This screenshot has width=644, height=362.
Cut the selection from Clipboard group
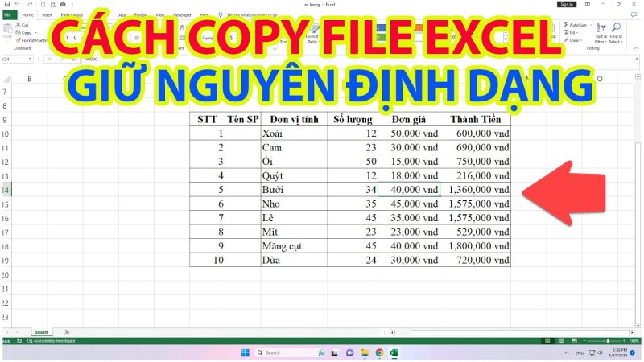(x=23, y=25)
